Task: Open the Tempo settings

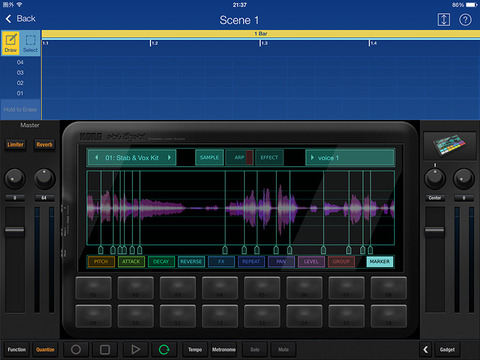Action: pos(195,349)
